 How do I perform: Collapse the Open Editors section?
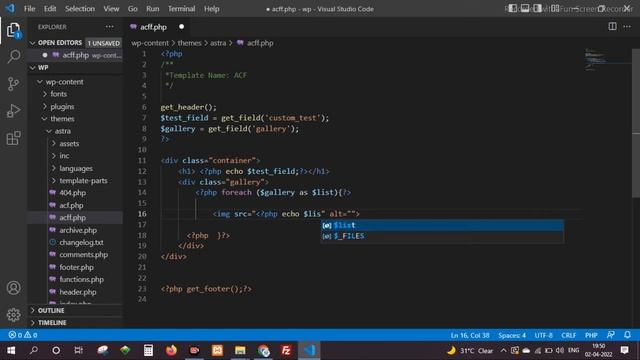click(x=33, y=43)
